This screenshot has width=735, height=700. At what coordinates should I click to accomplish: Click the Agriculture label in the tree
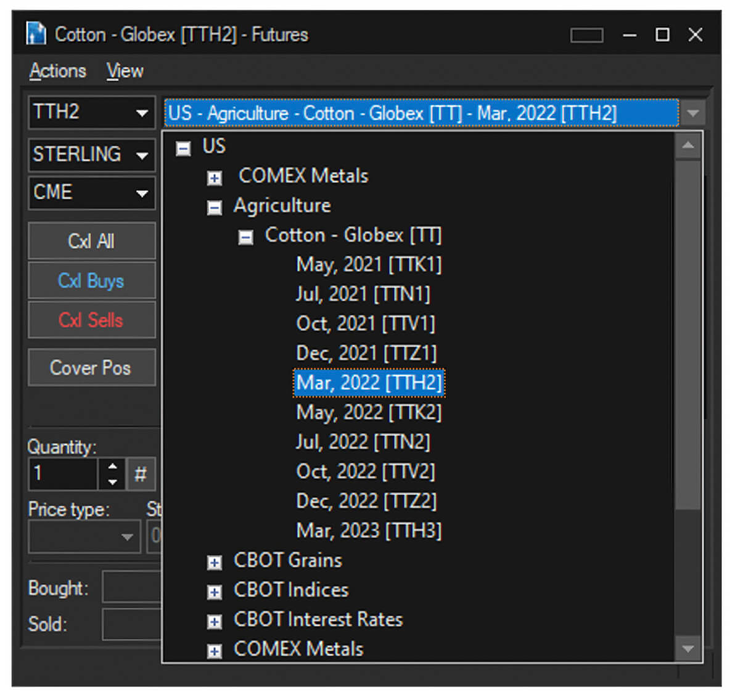click(x=282, y=206)
